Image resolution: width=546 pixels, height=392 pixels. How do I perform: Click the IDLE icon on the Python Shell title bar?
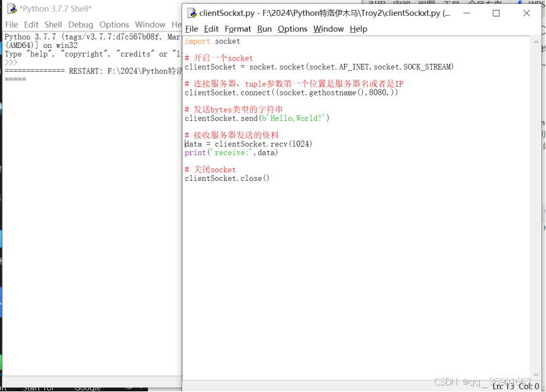click(11, 9)
